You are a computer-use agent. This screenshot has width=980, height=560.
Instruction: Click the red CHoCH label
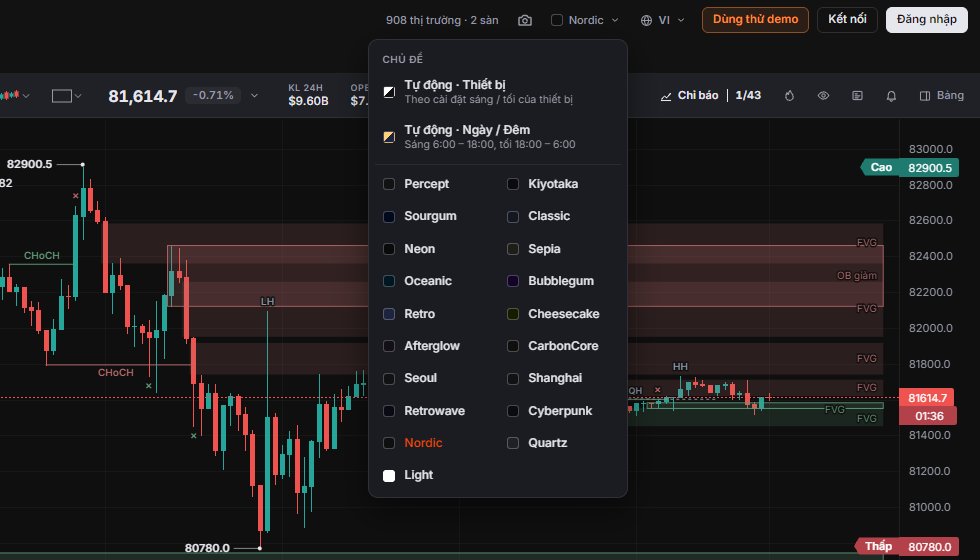pos(116,372)
